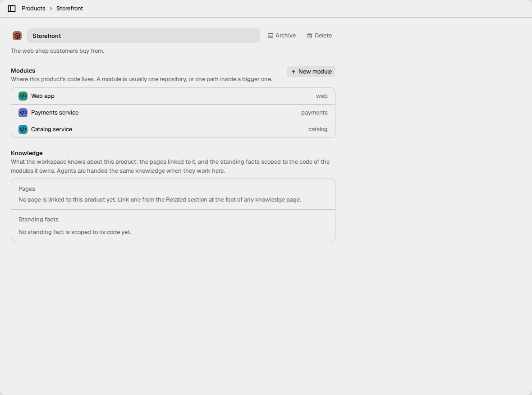The height and width of the screenshot is (395, 532).
Task: Archive the Storefront product
Action: point(282,36)
